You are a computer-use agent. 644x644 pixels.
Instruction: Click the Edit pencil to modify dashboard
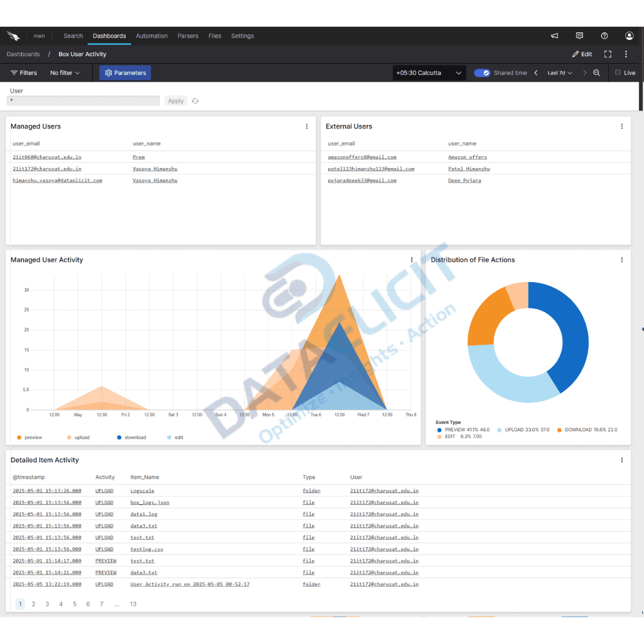[x=581, y=54]
